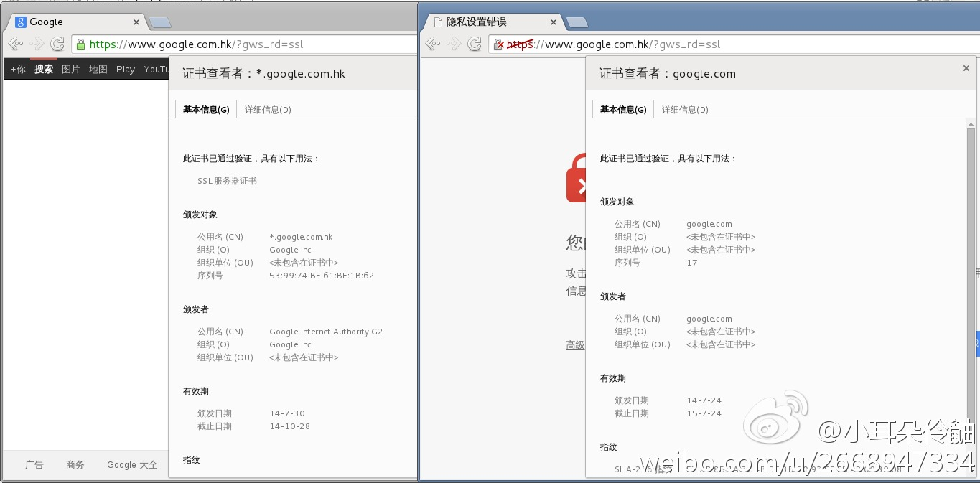Screen dimensions: 980x483
Task: Open 基本信息(G) tab in *.google.com.hk certificate viewer
Action: [x=206, y=110]
